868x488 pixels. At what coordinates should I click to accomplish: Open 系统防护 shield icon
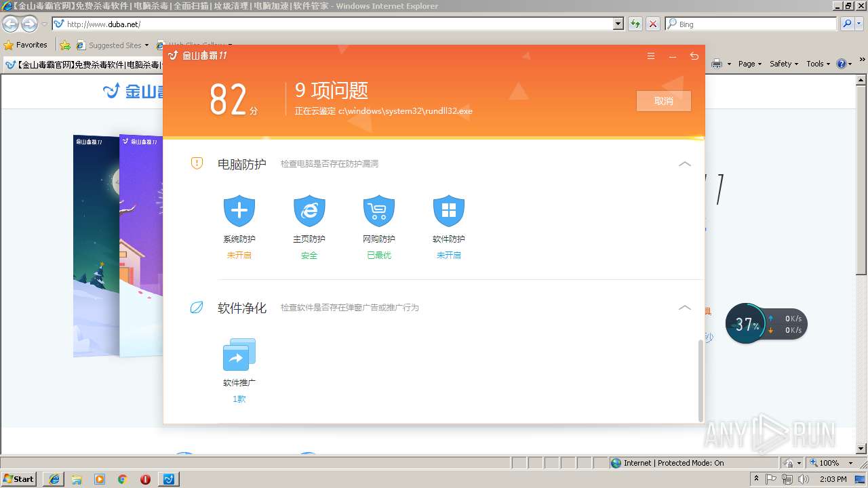[239, 211]
